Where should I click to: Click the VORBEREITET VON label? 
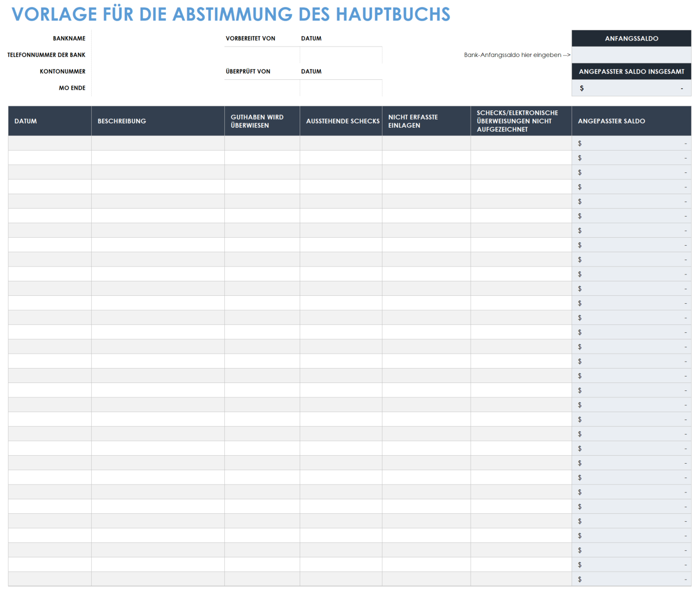[251, 38]
